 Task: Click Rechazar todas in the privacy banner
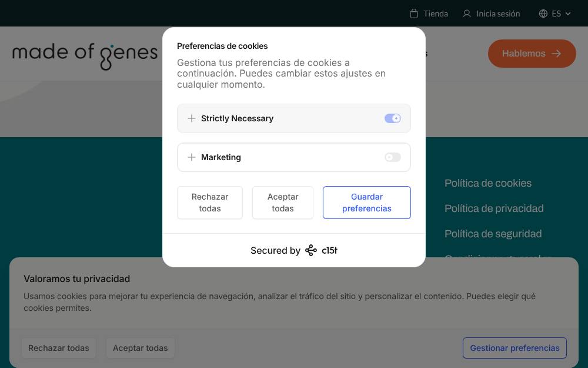[x=58, y=348]
